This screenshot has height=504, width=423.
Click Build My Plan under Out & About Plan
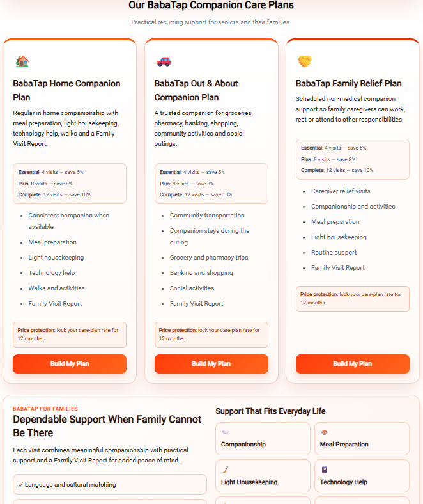pos(211,364)
